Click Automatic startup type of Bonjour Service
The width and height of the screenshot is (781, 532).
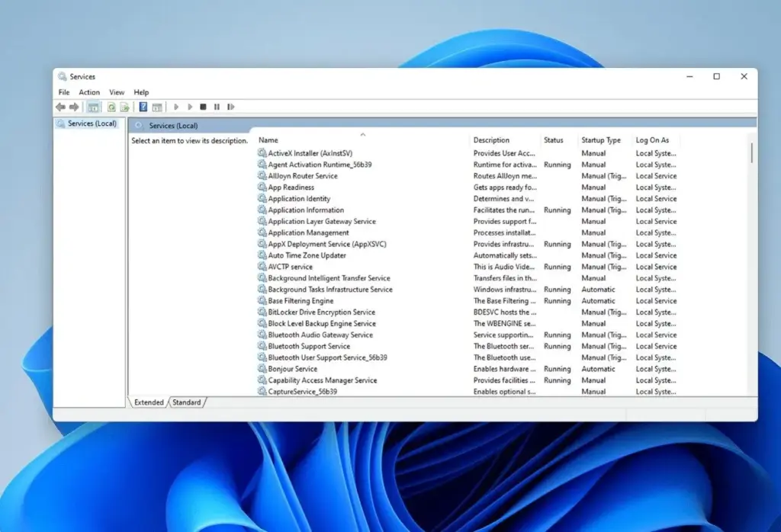click(x=598, y=369)
